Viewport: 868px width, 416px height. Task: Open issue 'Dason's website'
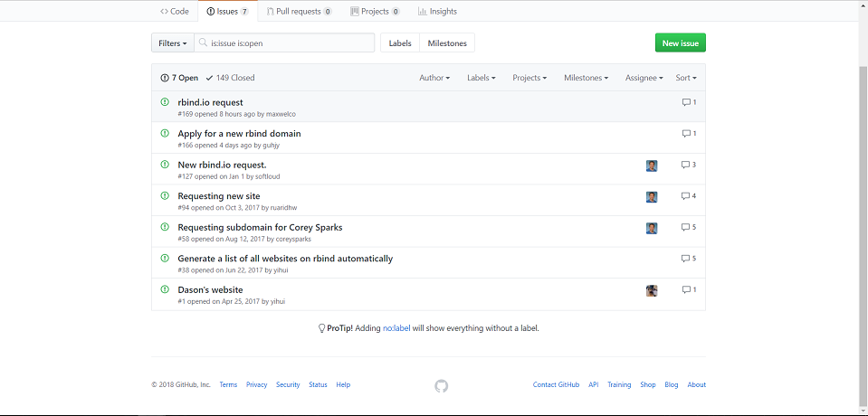[210, 290]
